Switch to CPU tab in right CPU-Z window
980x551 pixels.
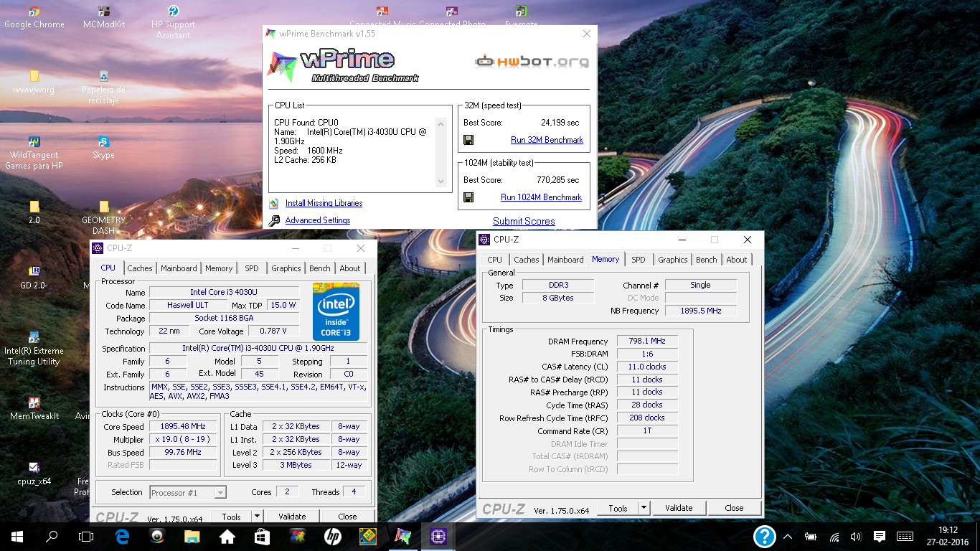pos(495,260)
